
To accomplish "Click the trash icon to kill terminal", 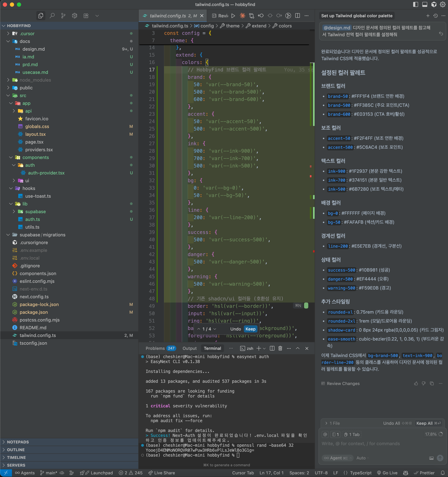I will tap(280, 348).
